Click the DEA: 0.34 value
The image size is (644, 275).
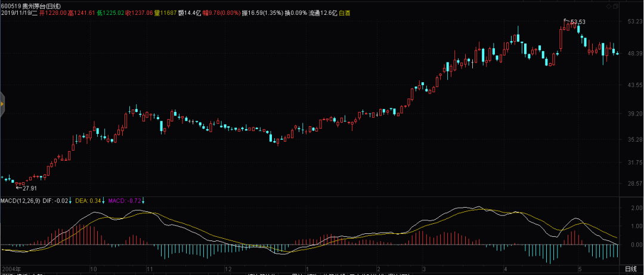click(x=88, y=201)
